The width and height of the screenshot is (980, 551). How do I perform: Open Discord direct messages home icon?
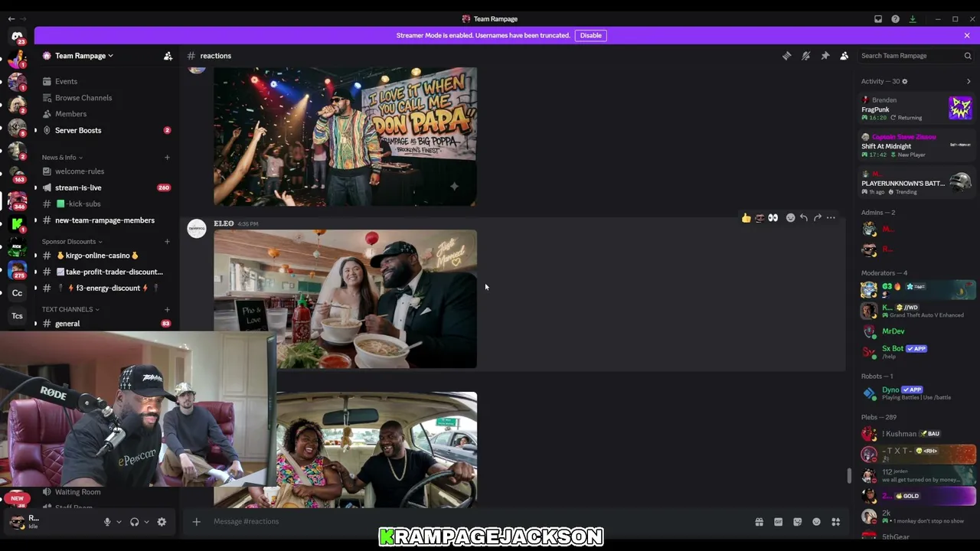pos(17,37)
